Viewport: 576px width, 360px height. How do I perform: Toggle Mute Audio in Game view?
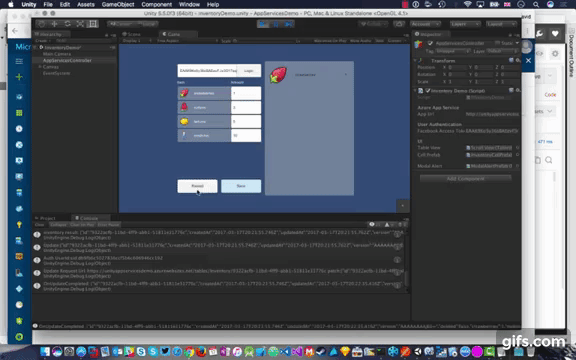pyautogui.click(x=361, y=41)
